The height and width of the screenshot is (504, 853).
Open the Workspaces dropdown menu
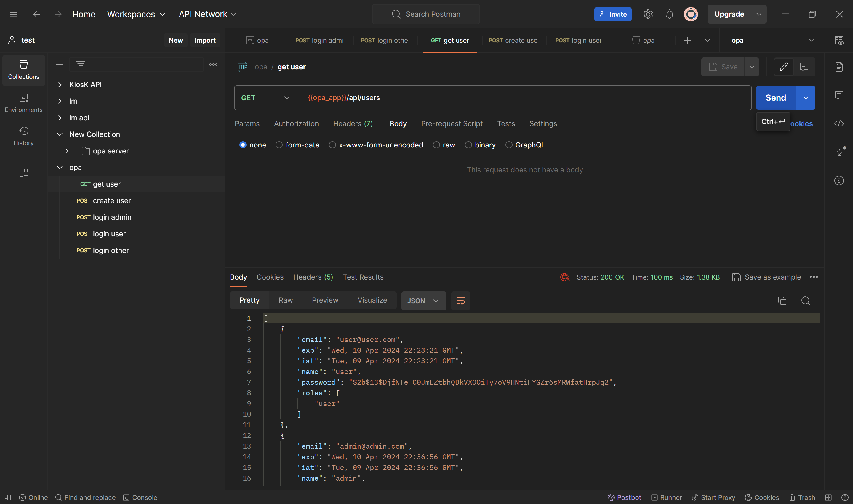(x=136, y=14)
